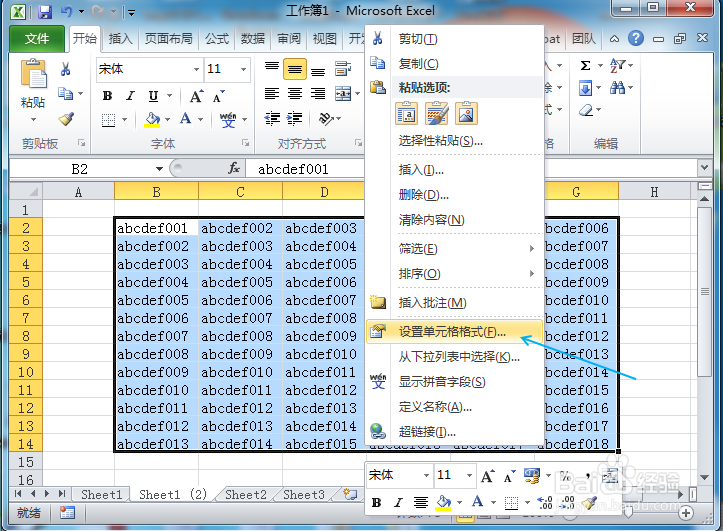Select row 15 header
The image size is (723, 531).
26,461
